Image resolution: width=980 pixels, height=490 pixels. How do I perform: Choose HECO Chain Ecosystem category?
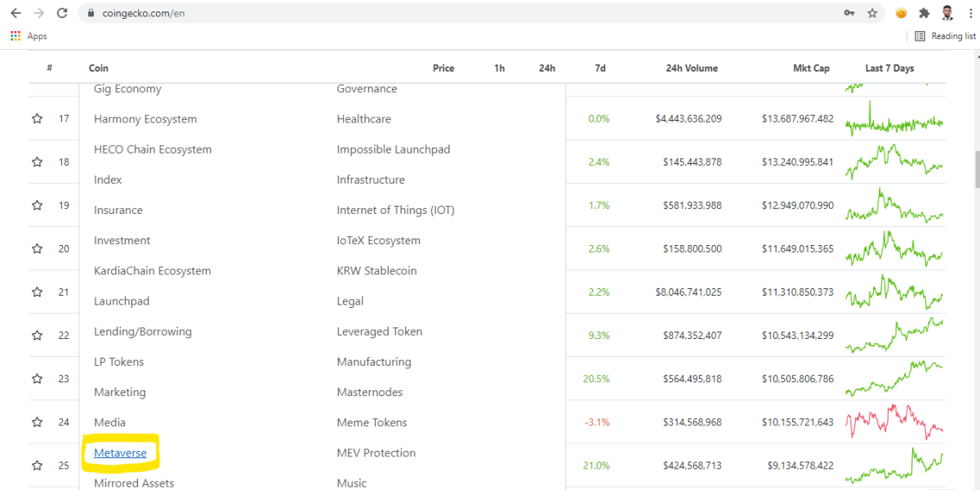point(153,149)
